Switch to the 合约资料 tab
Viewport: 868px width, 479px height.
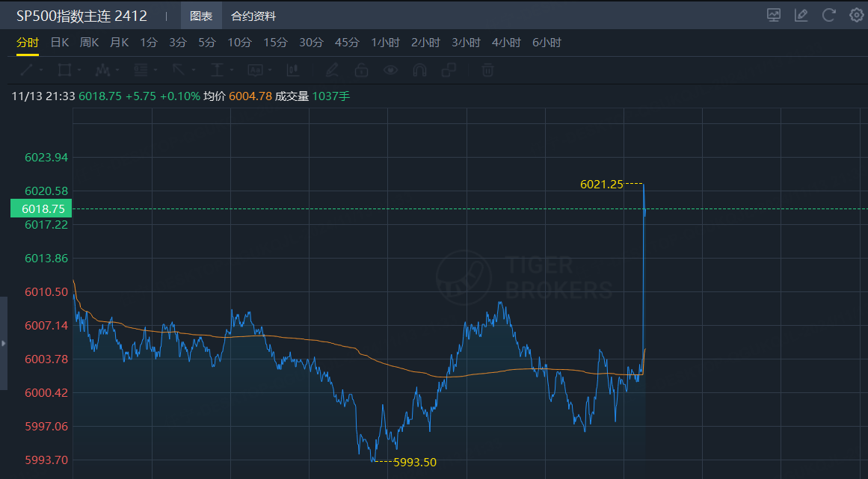tap(253, 16)
